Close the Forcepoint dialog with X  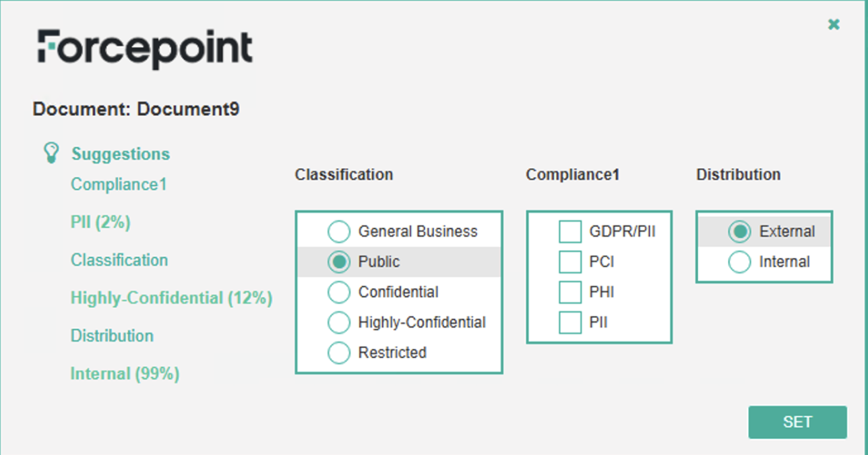click(834, 25)
